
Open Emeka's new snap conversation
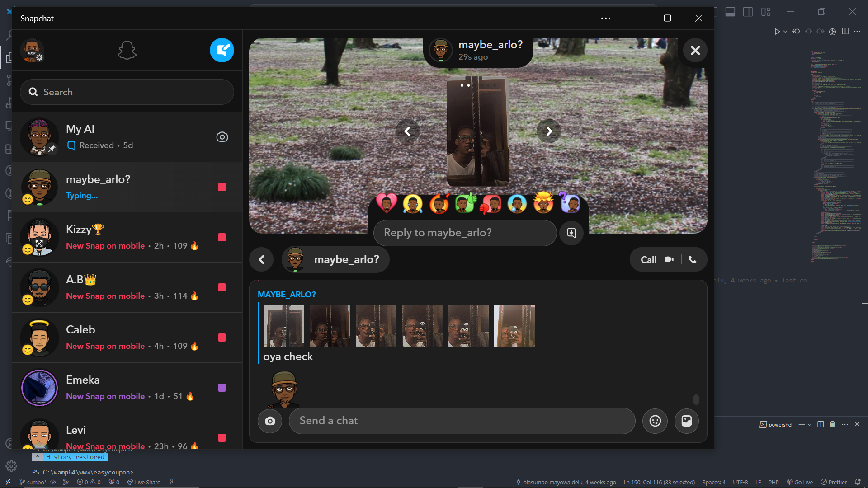pos(127,388)
